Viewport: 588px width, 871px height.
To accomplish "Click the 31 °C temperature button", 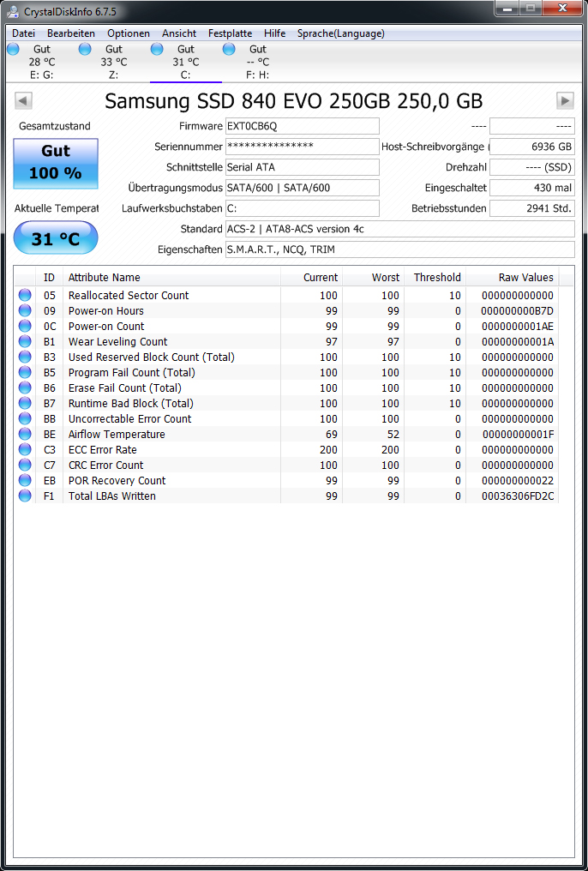I will [x=56, y=239].
